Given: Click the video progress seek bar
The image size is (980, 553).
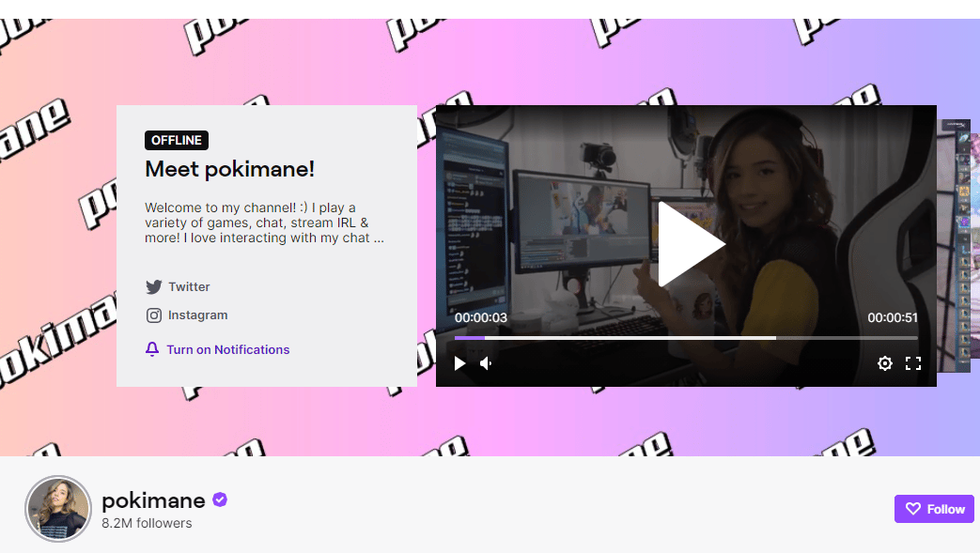Looking at the screenshot, I should [686, 338].
